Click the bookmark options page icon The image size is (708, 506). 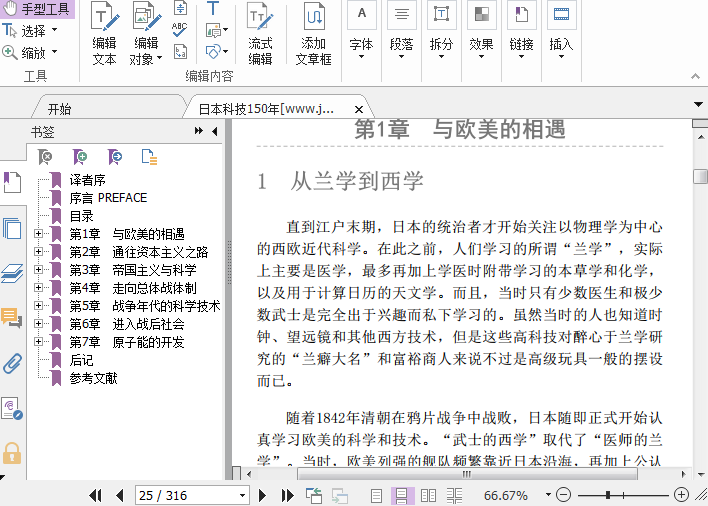tap(149, 157)
